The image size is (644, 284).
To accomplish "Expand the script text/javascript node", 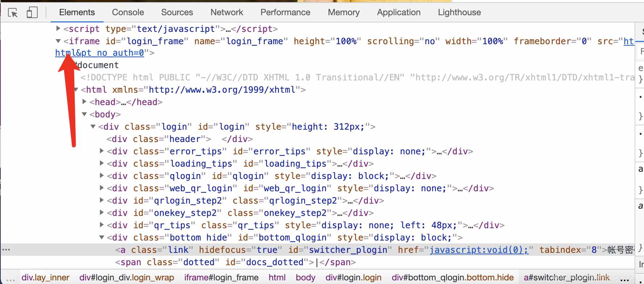I will click(58, 28).
